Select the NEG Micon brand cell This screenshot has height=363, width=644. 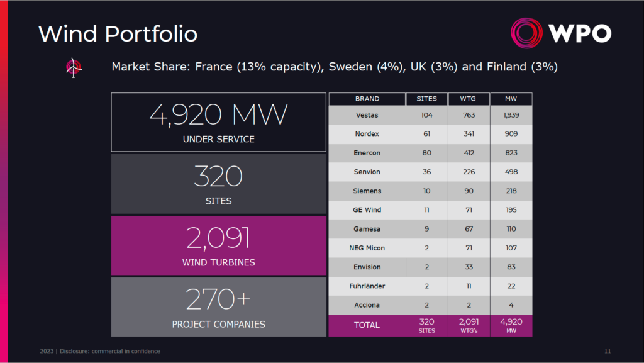[367, 248]
